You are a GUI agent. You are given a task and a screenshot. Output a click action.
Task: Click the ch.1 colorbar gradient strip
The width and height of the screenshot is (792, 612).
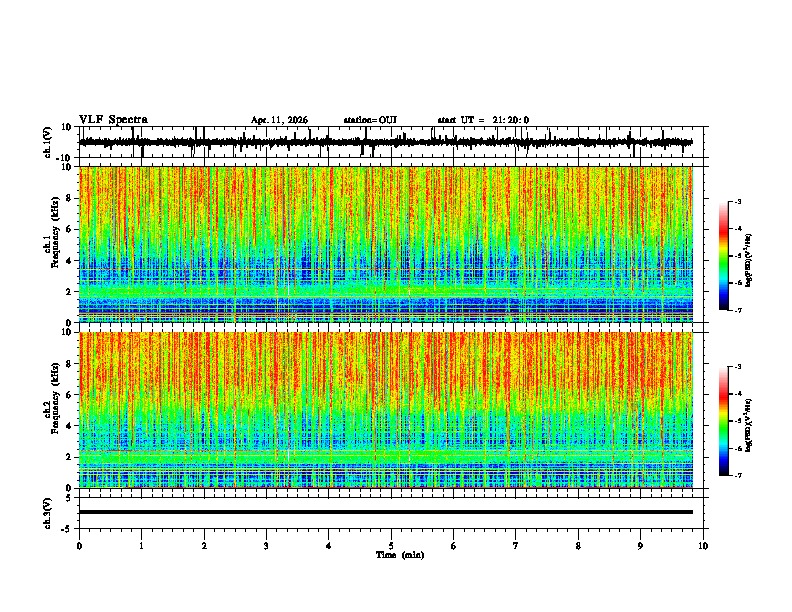click(724, 256)
